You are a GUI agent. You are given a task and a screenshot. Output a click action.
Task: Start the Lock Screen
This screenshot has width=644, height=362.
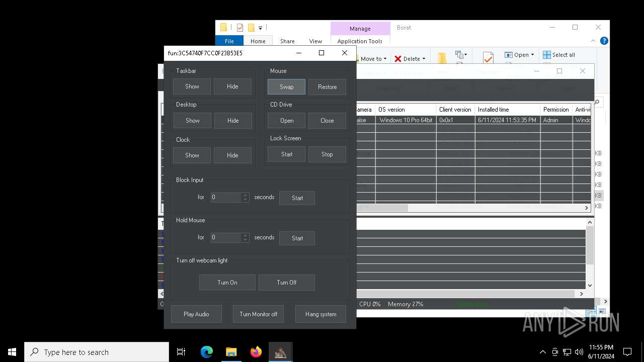pyautogui.click(x=287, y=154)
